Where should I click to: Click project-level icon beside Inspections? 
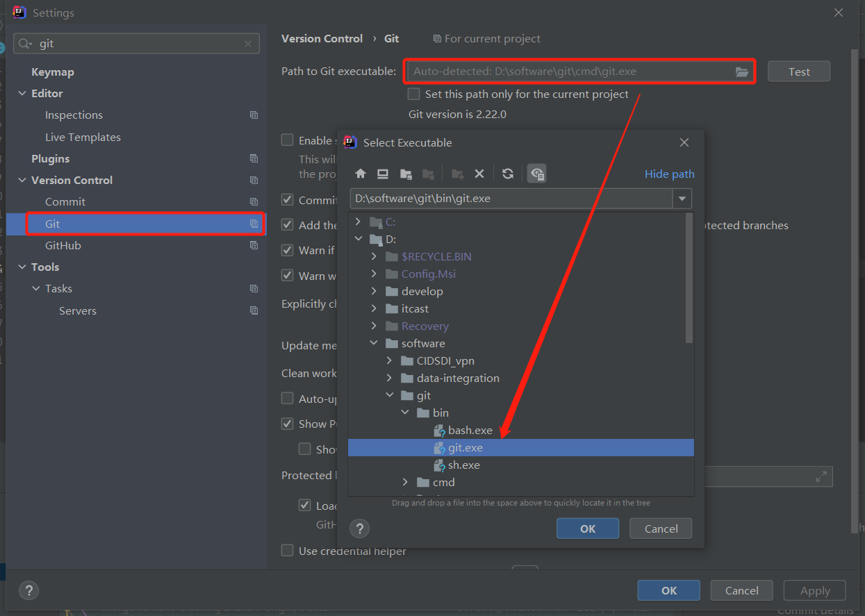coord(254,115)
